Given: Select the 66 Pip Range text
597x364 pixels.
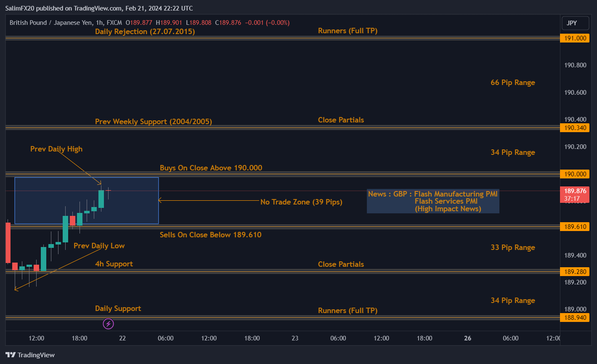Looking at the screenshot, I should (512, 82).
